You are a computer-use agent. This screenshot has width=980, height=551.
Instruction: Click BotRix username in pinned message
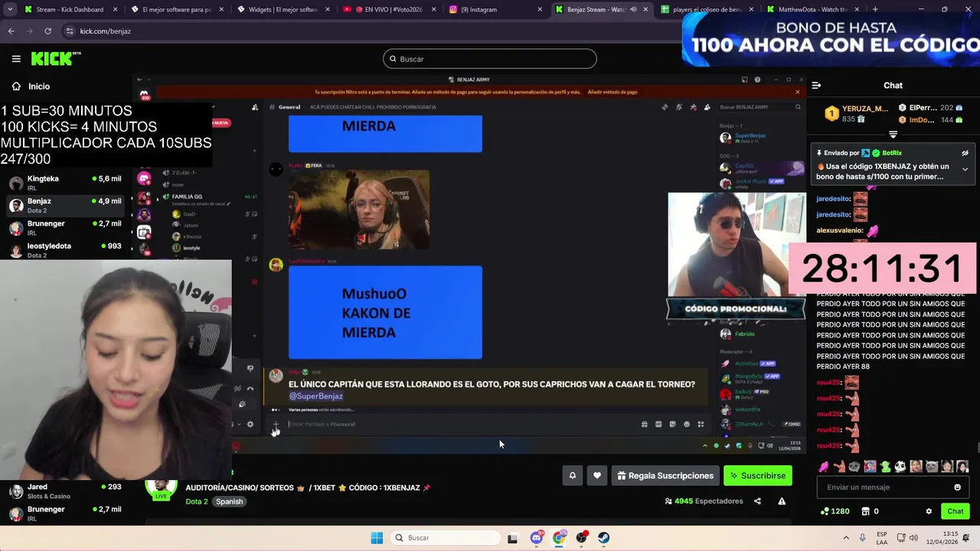[x=892, y=153]
